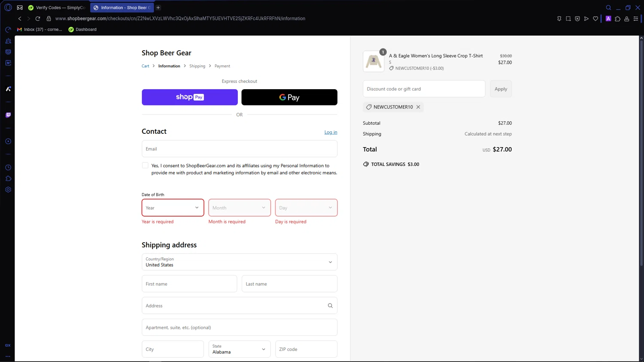Open the Player icon in sidebar
The width and height of the screenshot is (644, 362).
coord(8,141)
